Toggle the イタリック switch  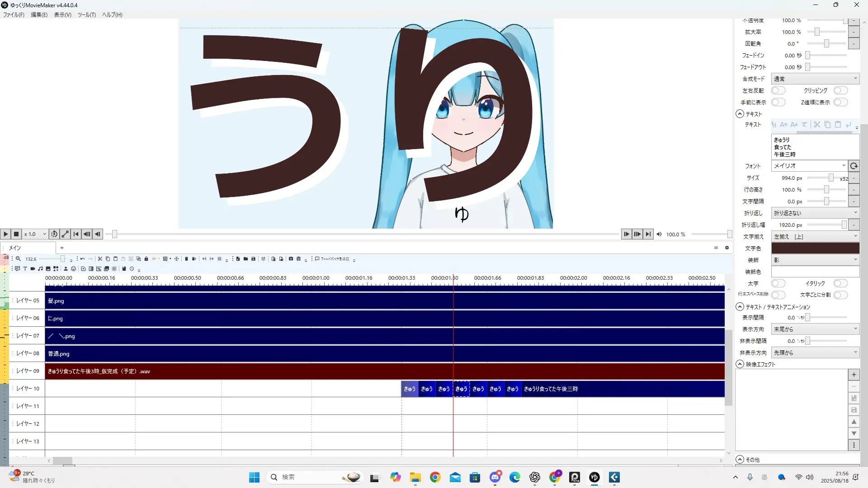click(x=840, y=283)
